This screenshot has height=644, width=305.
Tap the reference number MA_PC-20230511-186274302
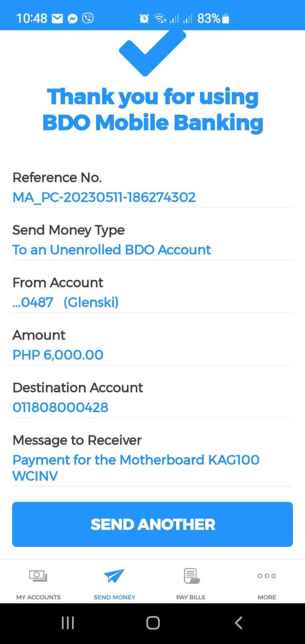pos(104,197)
